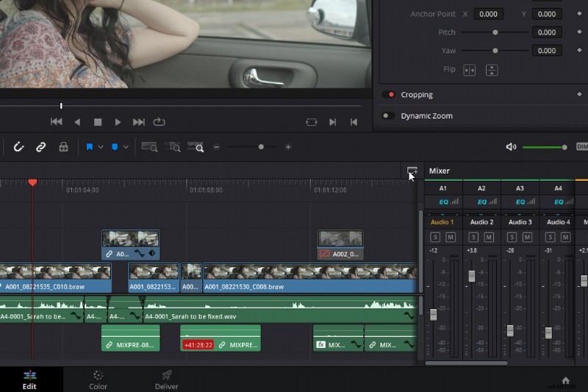588x392 pixels.
Task: Solo the Audio 3 track
Action: point(512,237)
